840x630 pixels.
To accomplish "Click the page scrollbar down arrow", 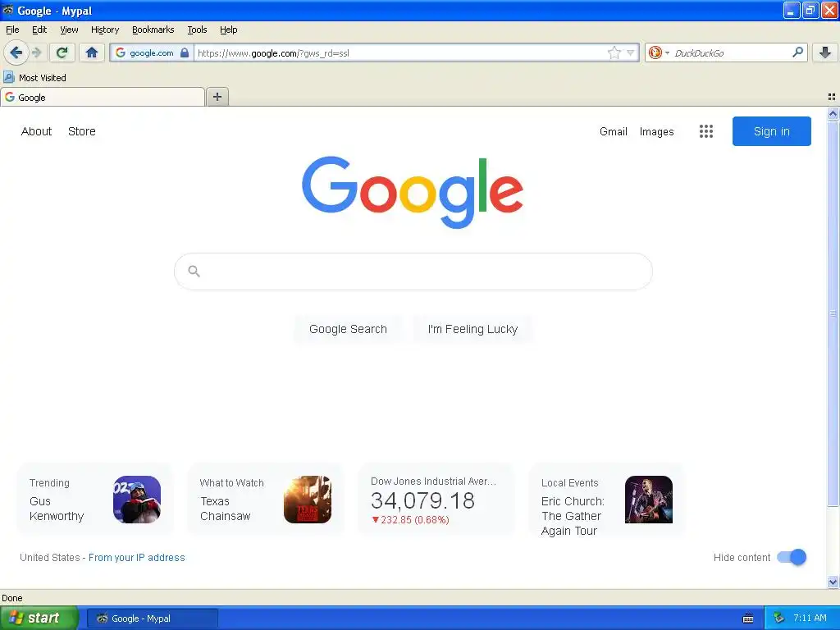I will pos(833,582).
